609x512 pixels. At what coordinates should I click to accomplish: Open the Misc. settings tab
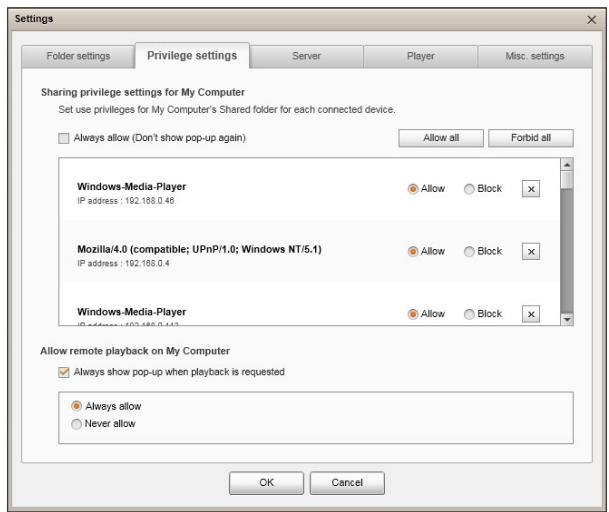535,56
